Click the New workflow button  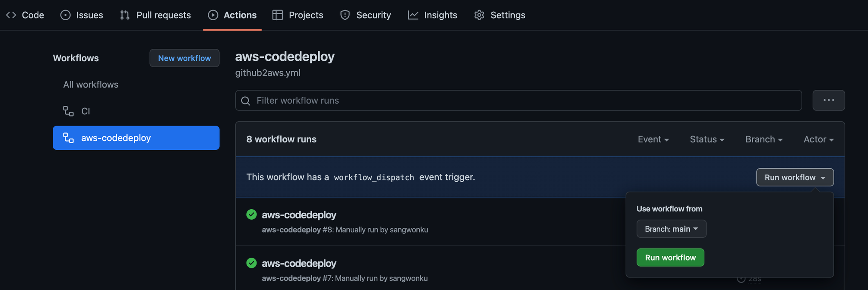coord(184,58)
